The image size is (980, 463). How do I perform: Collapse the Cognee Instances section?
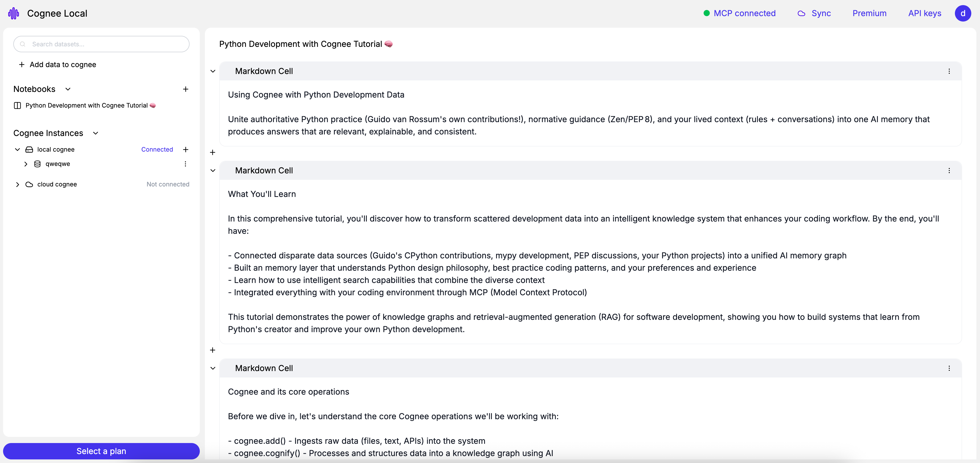(96, 133)
